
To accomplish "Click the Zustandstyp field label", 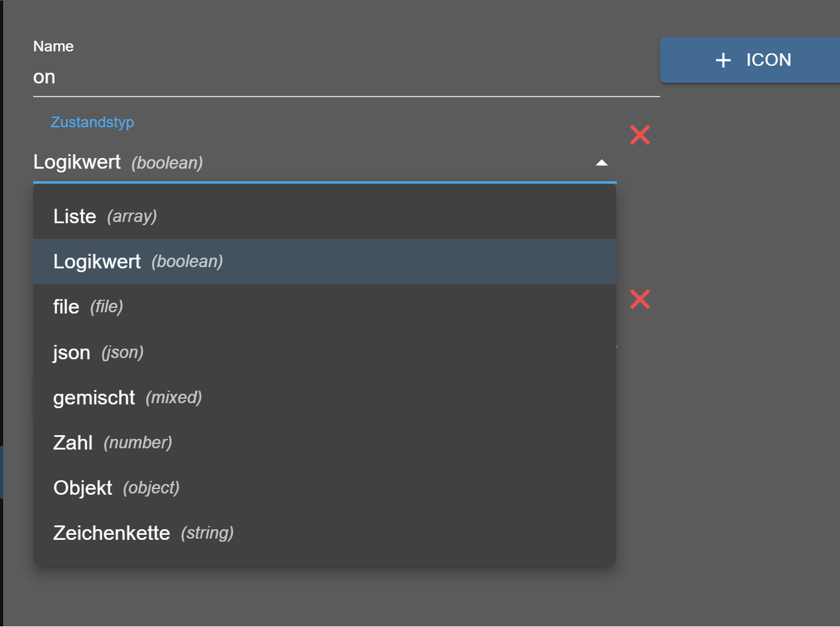I will coord(92,122).
